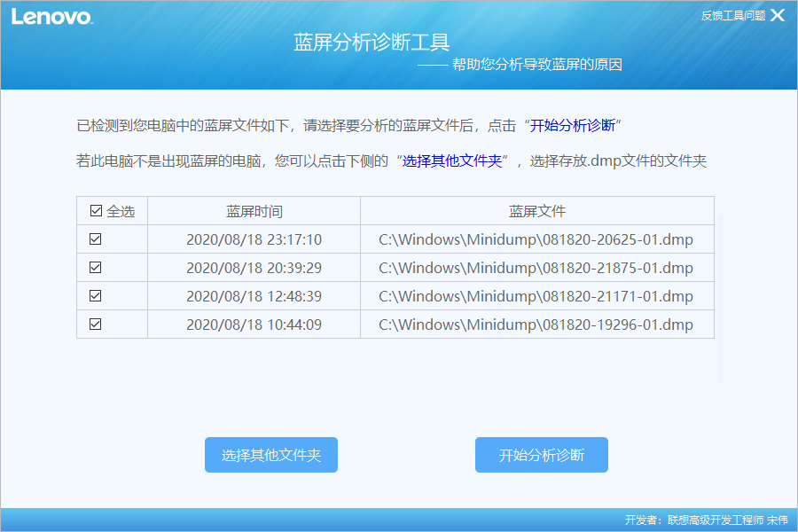
Task: Click the 2020/08/18 23:17:10 time cell
Action: click(x=254, y=239)
